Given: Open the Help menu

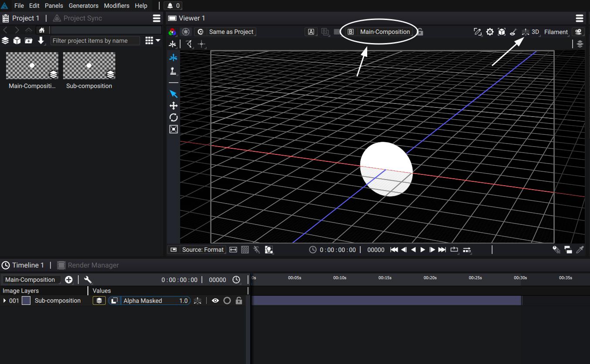Looking at the screenshot, I should pos(141,6).
